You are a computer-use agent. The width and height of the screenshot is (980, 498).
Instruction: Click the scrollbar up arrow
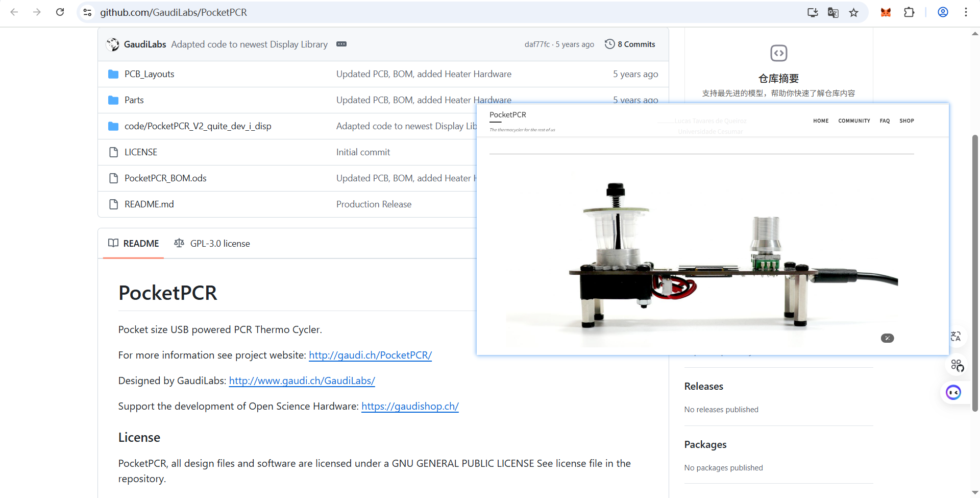pos(975,34)
